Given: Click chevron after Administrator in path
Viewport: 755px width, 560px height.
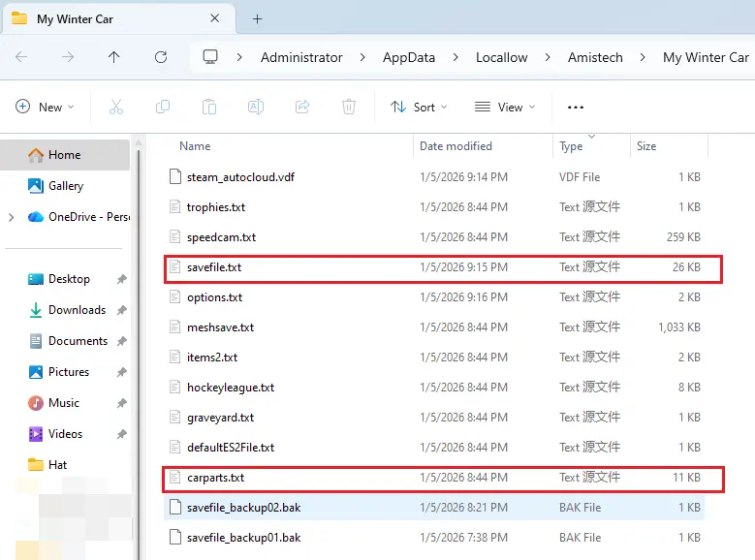Looking at the screenshot, I should click(x=362, y=57).
